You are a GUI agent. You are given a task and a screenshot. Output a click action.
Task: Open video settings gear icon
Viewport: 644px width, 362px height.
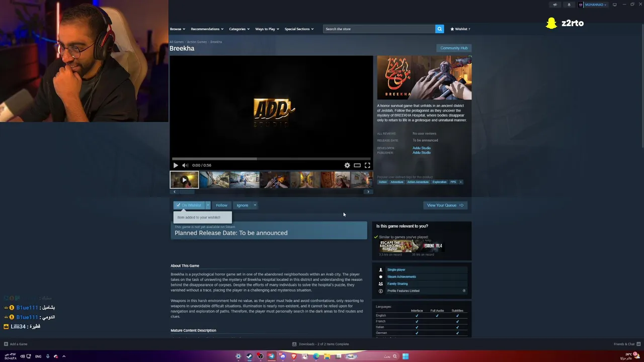click(x=347, y=165)
